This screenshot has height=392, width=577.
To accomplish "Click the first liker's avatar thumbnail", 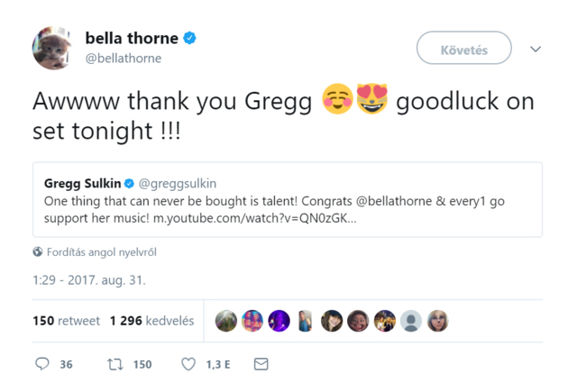I will (226, 321).
